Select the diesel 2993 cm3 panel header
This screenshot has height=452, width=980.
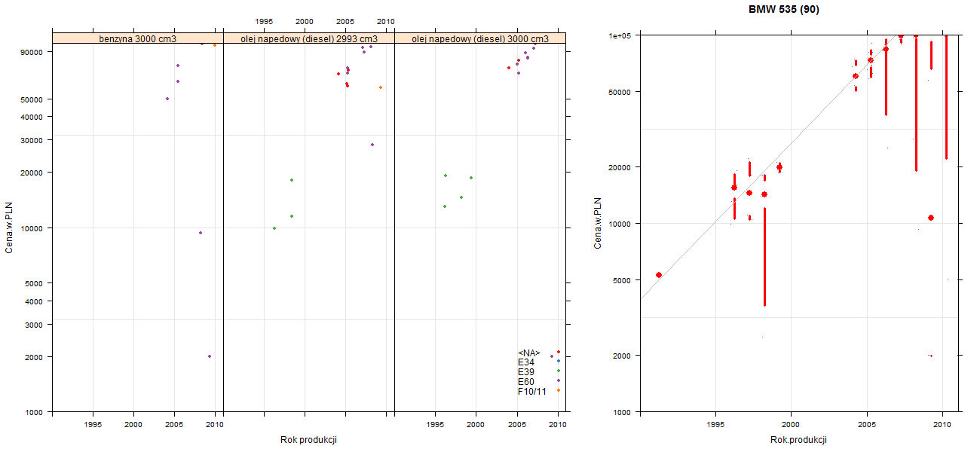click(x=309, y=38)
